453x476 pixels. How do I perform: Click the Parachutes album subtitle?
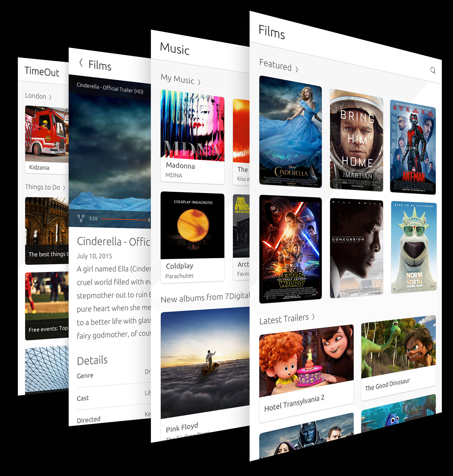coord(180,276)
